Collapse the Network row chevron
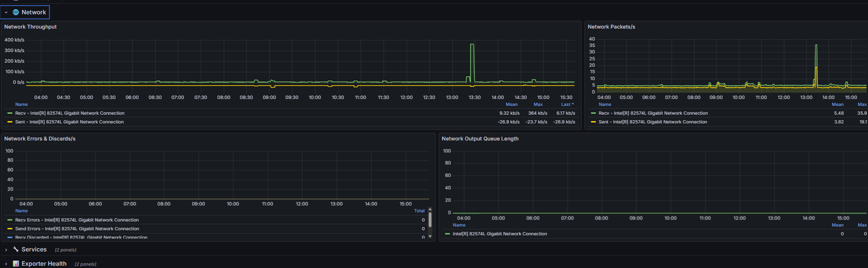Screen dimensions: 868x268 [6, 12]
